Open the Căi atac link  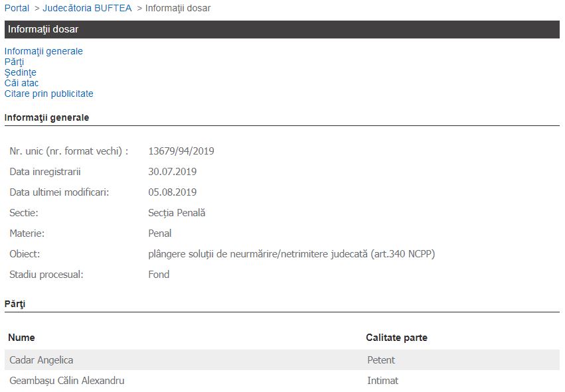(21, 83)
